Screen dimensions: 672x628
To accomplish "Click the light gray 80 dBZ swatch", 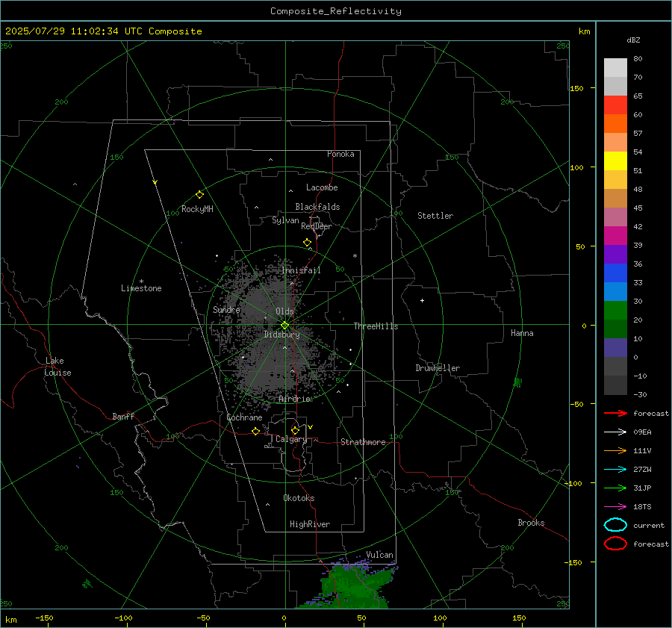I will coord(615,67).
